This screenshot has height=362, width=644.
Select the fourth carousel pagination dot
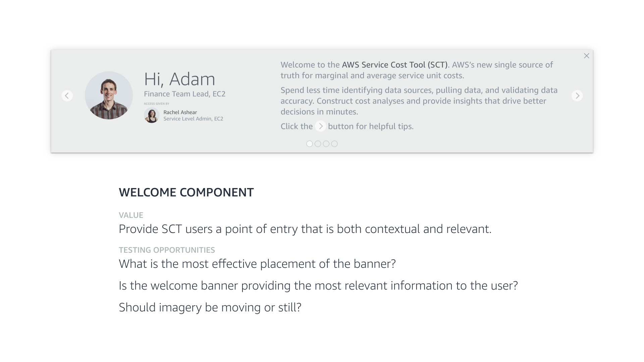click(334, 144)
